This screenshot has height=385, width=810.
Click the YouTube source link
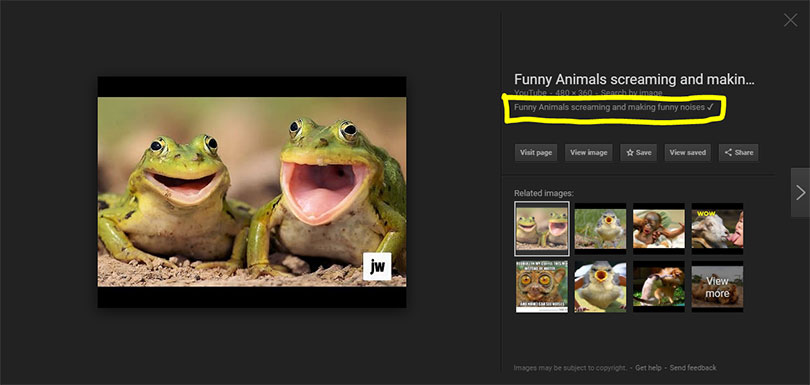pos(530,93)
